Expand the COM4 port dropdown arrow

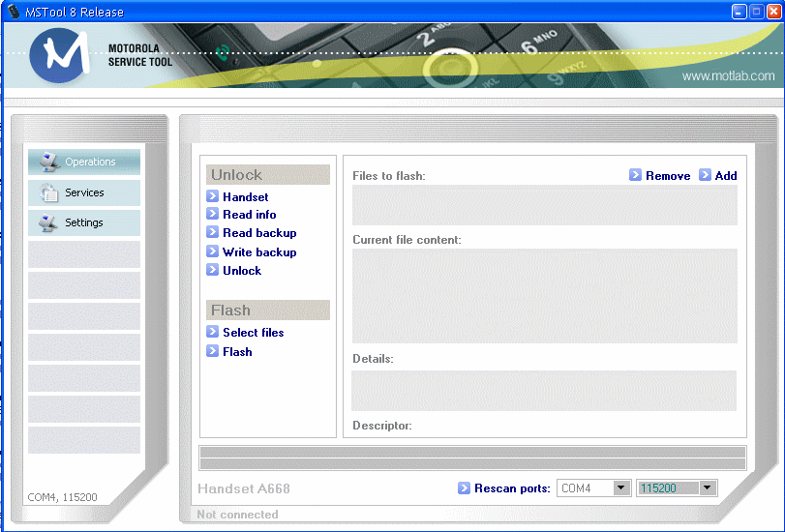[x=621, y=488]
